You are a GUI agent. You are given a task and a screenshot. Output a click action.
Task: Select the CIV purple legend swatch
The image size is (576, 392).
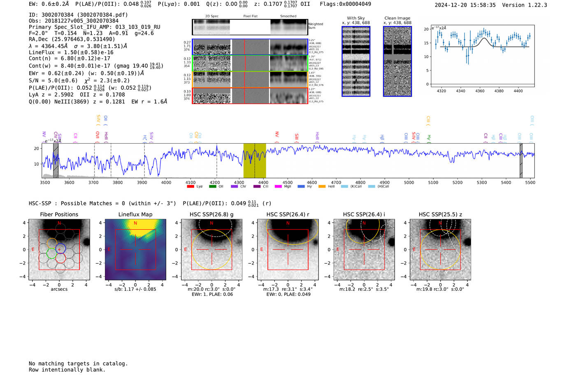point(234,186)
